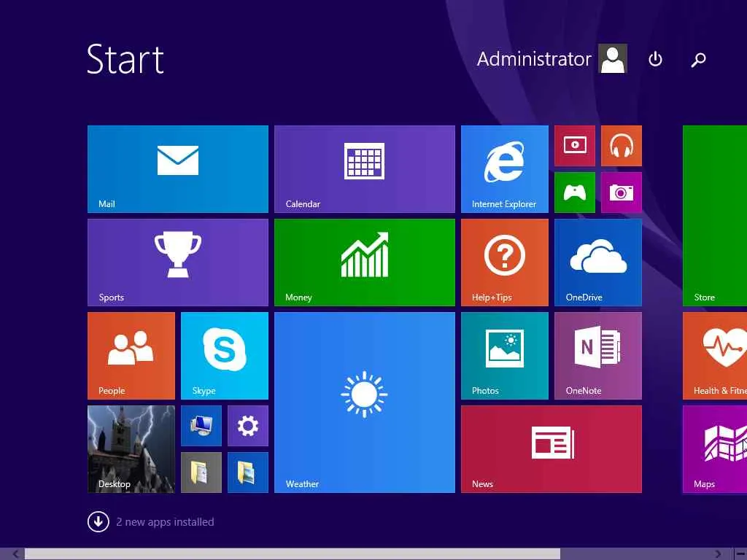Open the News tile

tap(551, 449)
